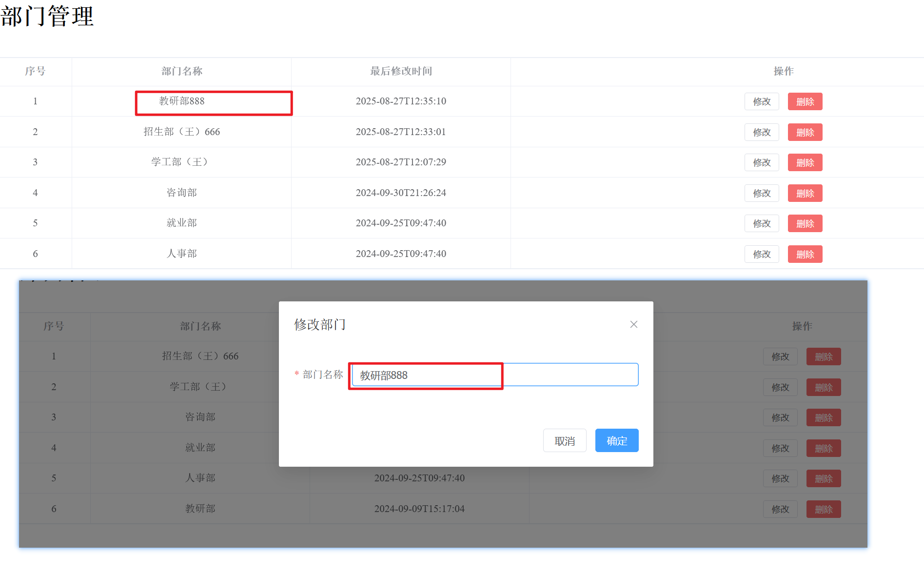Click the 最后修改时间 column header
924x574 pixels.
coord(401,71)
